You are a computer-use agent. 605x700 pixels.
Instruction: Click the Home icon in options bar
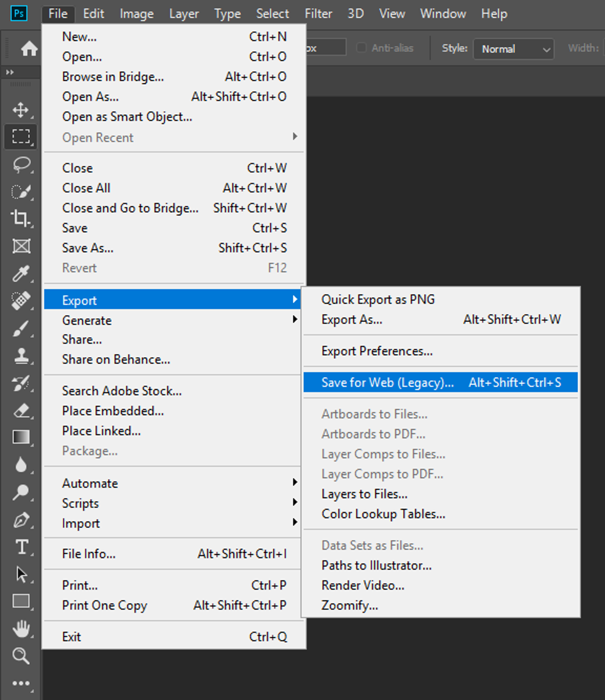[29, 49]
